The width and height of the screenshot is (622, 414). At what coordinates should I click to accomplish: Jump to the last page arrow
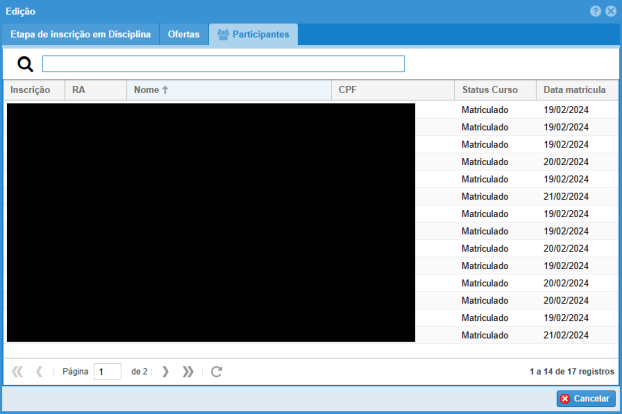click(x=188, y=371)
